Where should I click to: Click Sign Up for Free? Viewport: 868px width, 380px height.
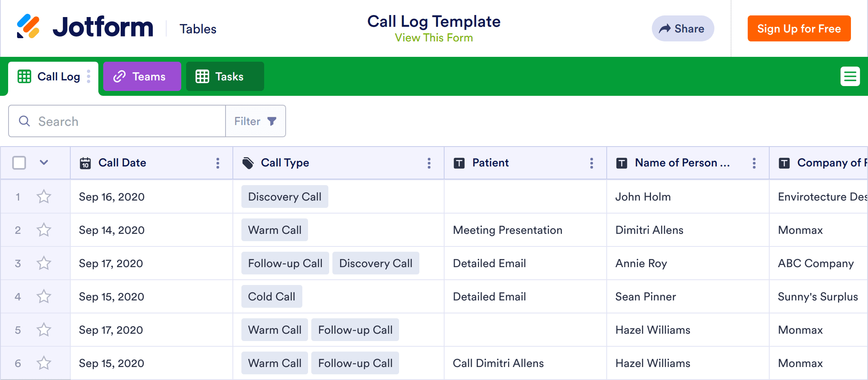click(799, 28)
